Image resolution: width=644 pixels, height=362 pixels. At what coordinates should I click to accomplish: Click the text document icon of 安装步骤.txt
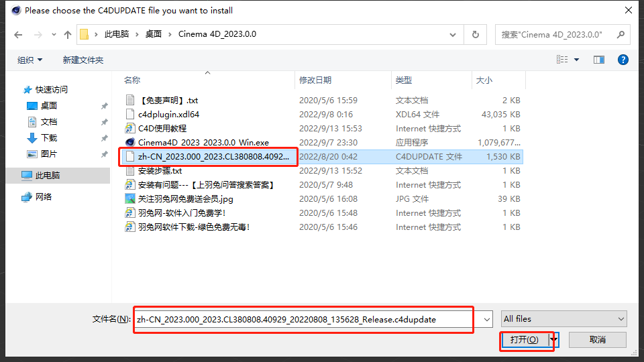[129, 171]
